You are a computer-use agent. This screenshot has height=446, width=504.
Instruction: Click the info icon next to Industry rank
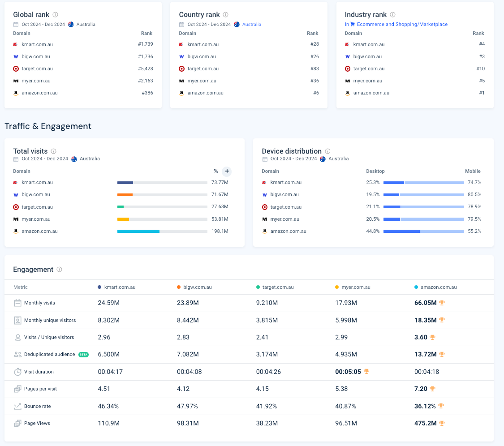pos(392,14)
